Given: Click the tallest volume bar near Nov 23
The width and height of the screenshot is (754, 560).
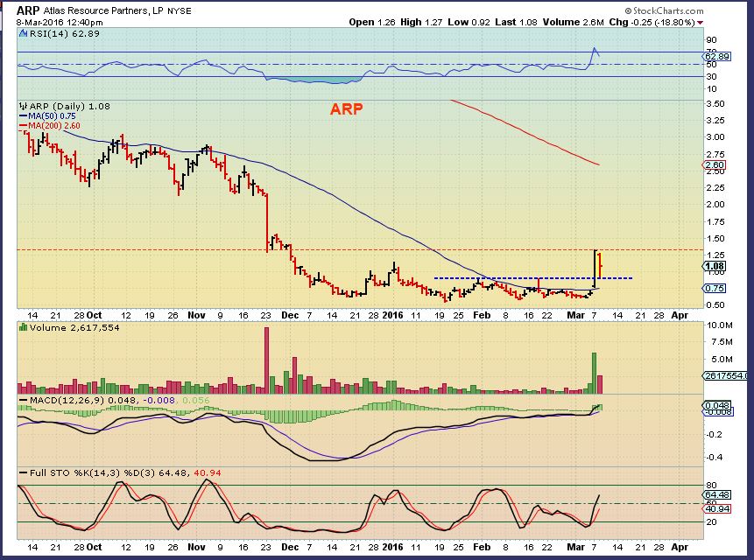Looking at the screenshot, I should point(266,360).
